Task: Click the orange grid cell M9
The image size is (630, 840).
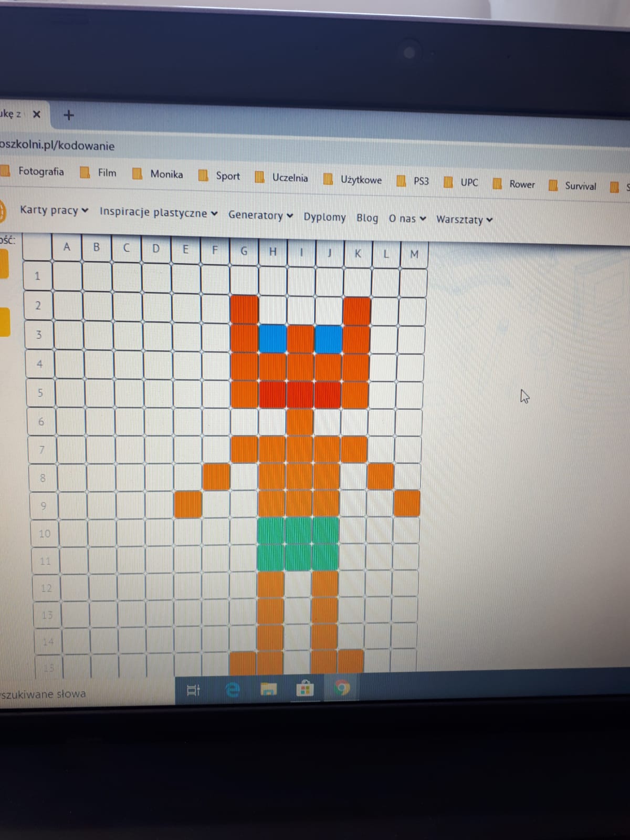Action: 407,503
